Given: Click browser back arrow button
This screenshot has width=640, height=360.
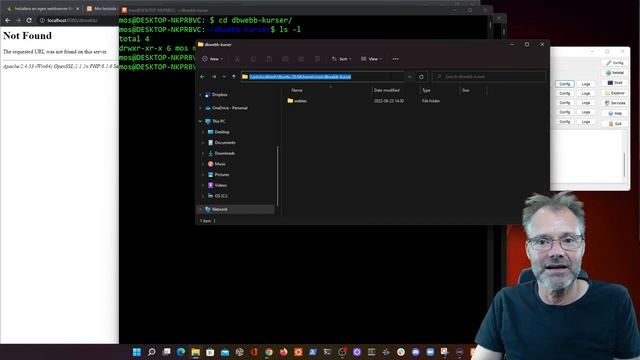Looking at the screenshot, I should point(8,20).
